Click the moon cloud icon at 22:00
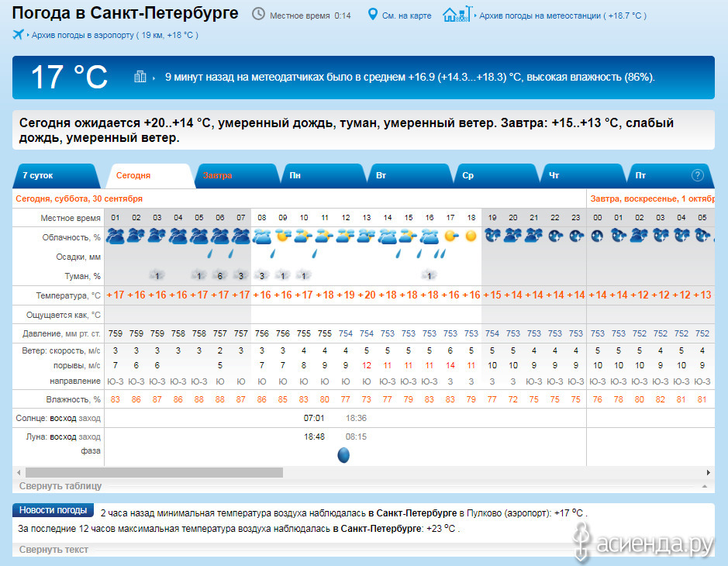 (x=555, y=236)
